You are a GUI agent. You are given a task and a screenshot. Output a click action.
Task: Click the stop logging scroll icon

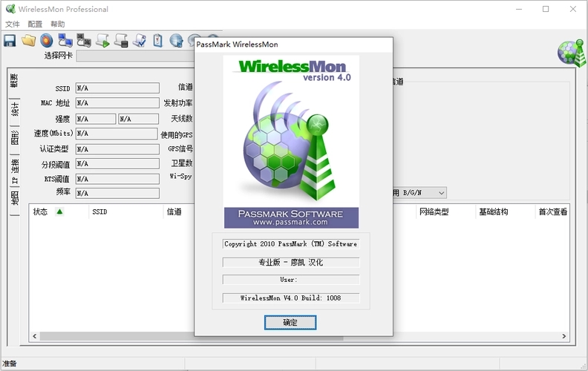click(x=121, y=41)
